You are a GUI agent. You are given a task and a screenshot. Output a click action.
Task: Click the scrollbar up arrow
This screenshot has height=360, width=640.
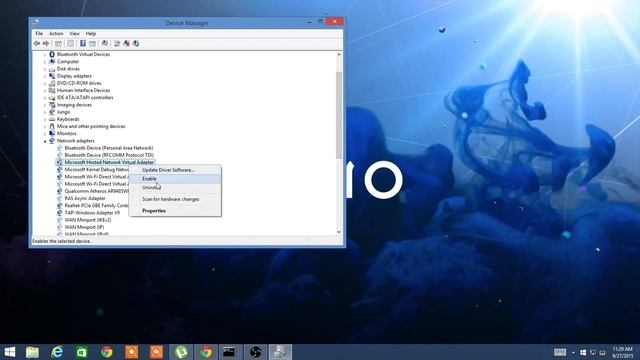339,54
